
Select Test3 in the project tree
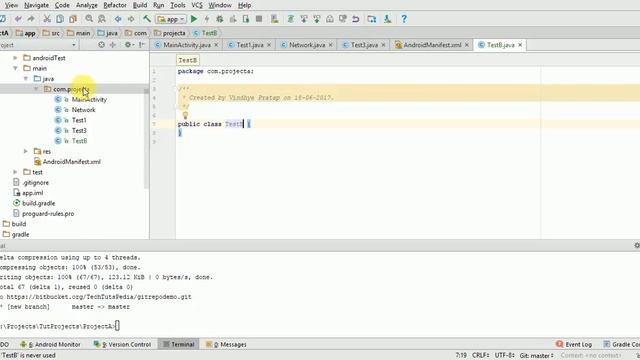[79, 131]
